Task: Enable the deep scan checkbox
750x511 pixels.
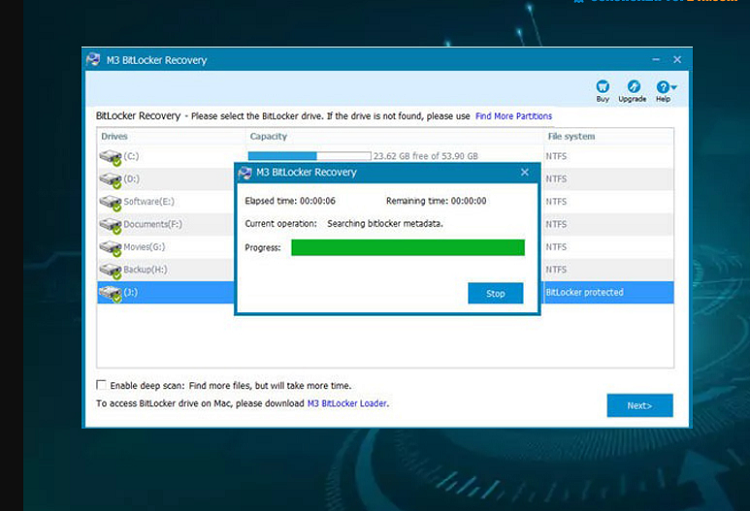Action: coord(101,385)
